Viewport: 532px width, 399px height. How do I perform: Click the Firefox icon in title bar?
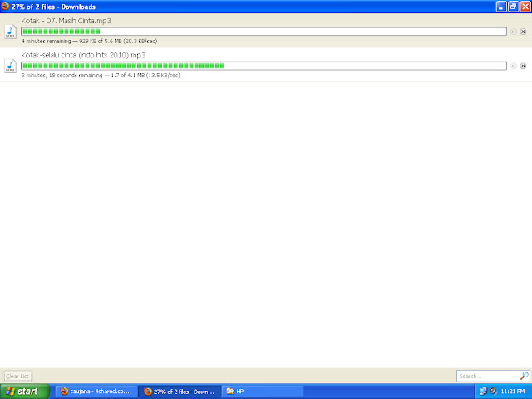[x=5, y=6]
